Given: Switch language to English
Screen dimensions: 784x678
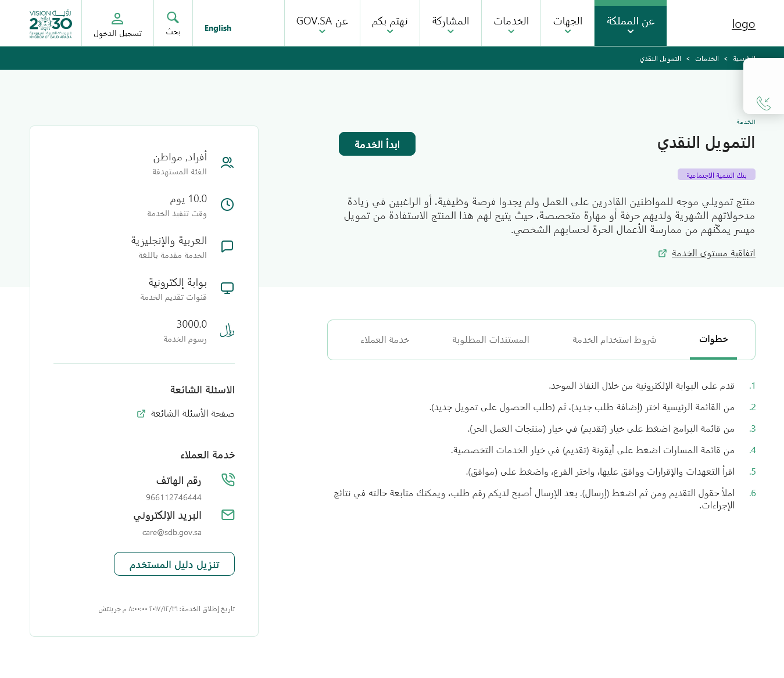Looking at the screenshot, I should [218, 28].
